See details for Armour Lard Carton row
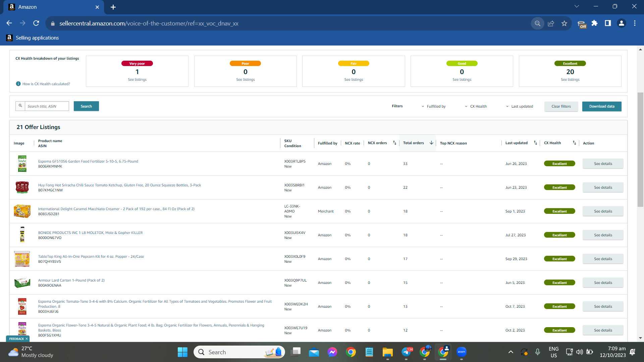The height and width of the screenshot is (362, 644). [603, 283]
